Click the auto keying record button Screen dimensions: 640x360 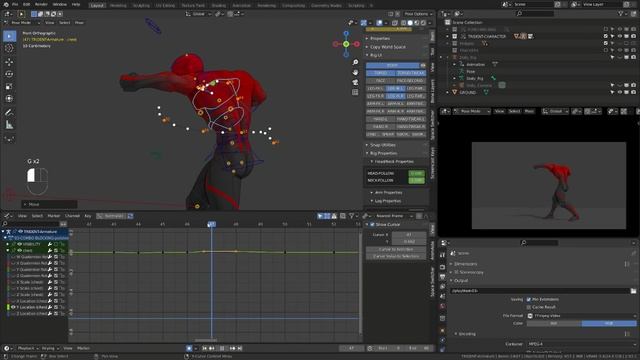coord(189,349)
